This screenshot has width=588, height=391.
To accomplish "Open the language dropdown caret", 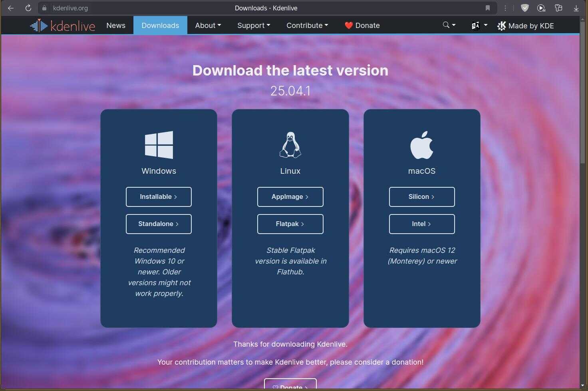I will [486, 25].
